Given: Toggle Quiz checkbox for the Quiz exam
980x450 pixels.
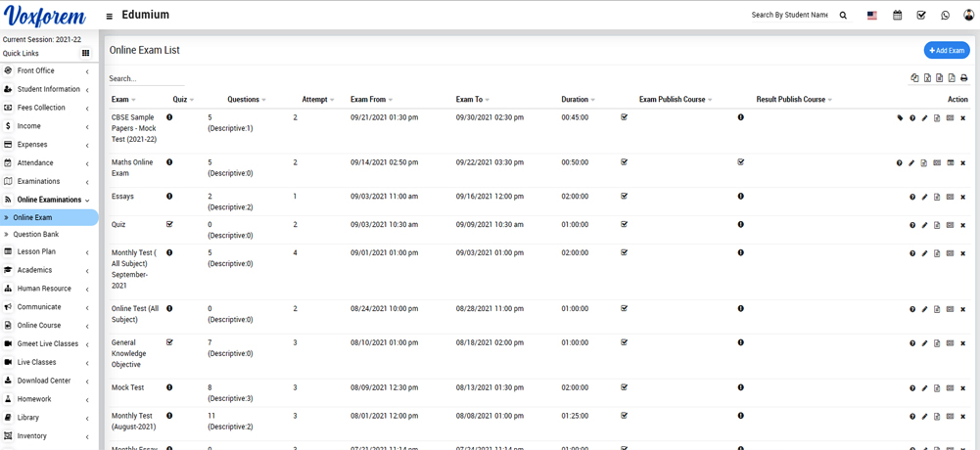Looking at the screenshot, I should tap(169, 224).
